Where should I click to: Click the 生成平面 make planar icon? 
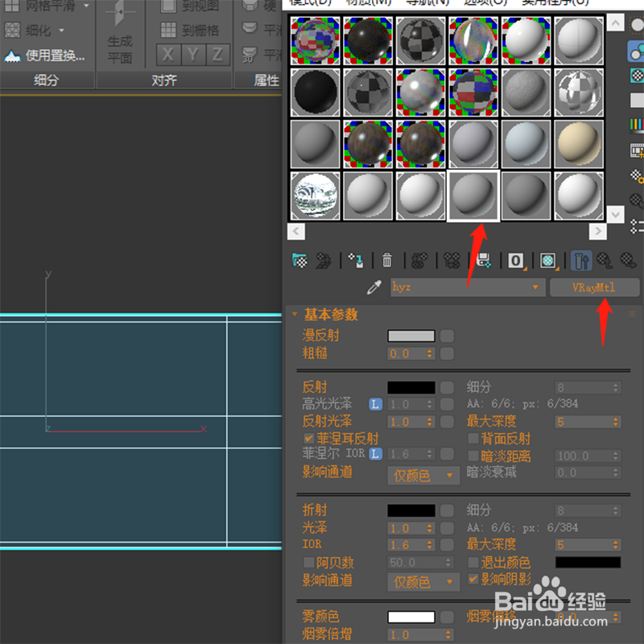[x=120, y=13]
